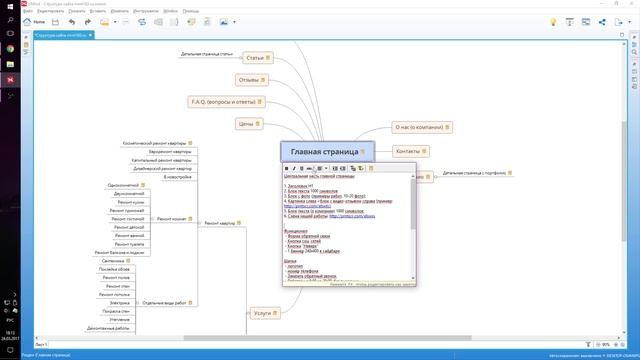Select the F.A.Q. (вопросы и ответы) topic
This screenshot has width=640, height=360.
click(x=227, y=102)
